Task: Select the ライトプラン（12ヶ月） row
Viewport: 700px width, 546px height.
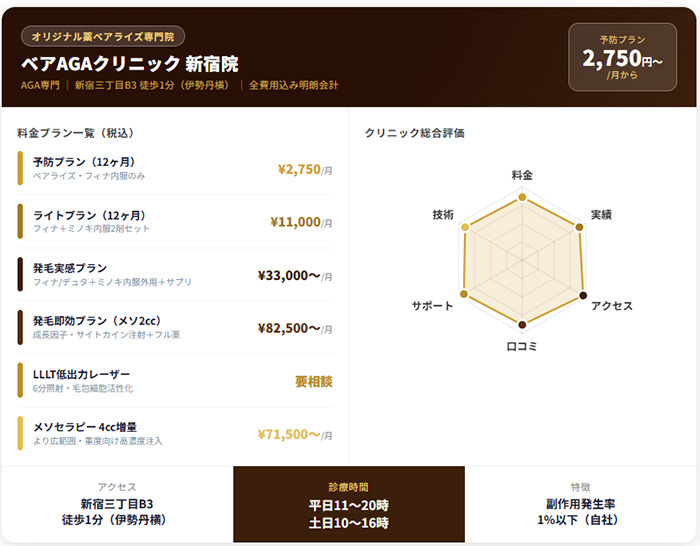Action: (175, 222)
